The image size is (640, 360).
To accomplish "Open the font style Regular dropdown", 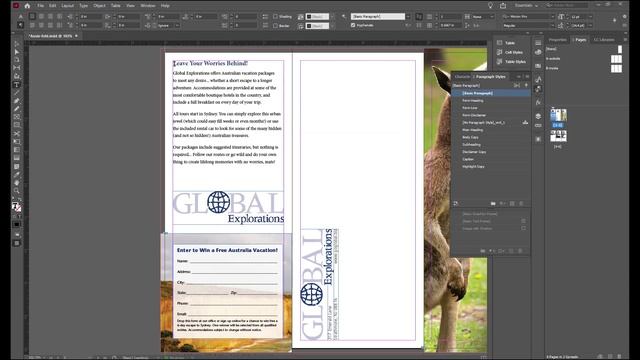I will [553, 25].
